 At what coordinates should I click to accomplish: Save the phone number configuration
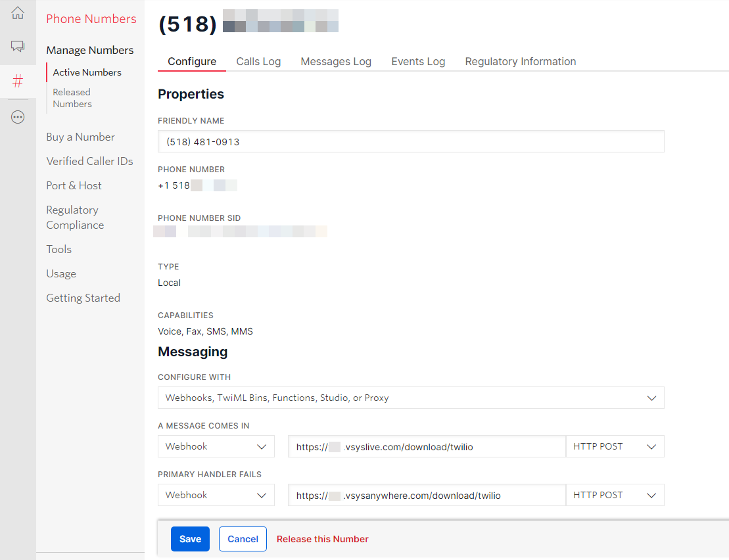[190, 538]
